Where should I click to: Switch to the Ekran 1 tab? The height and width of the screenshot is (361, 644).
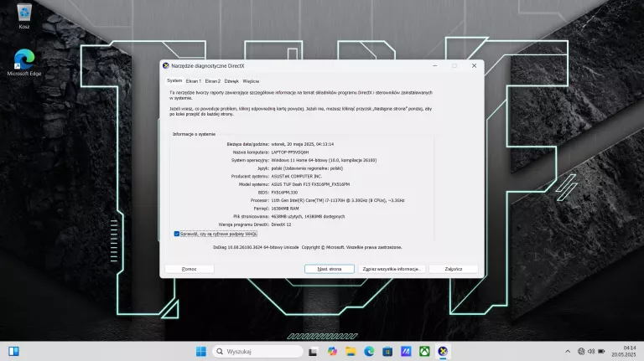point(194,81)
